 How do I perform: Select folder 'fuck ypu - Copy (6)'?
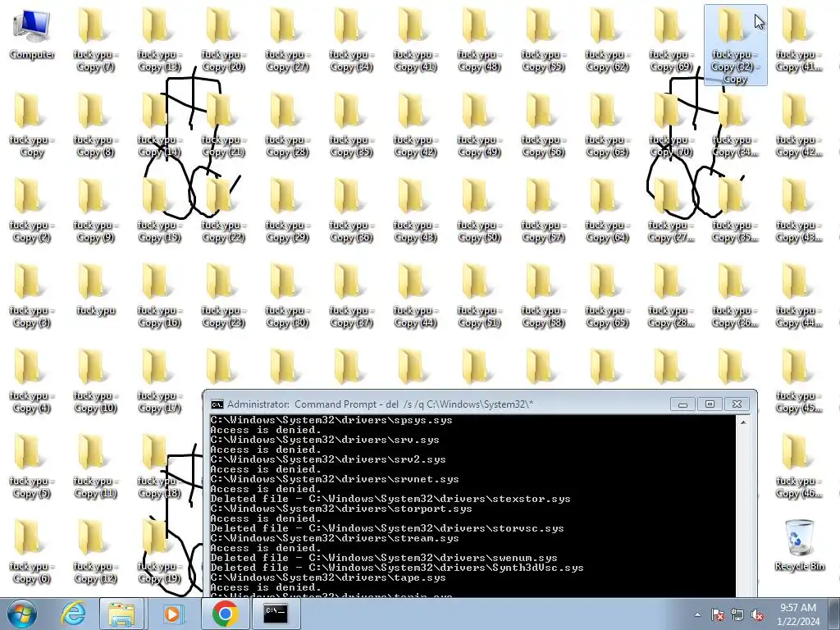[x=32, y=552]
